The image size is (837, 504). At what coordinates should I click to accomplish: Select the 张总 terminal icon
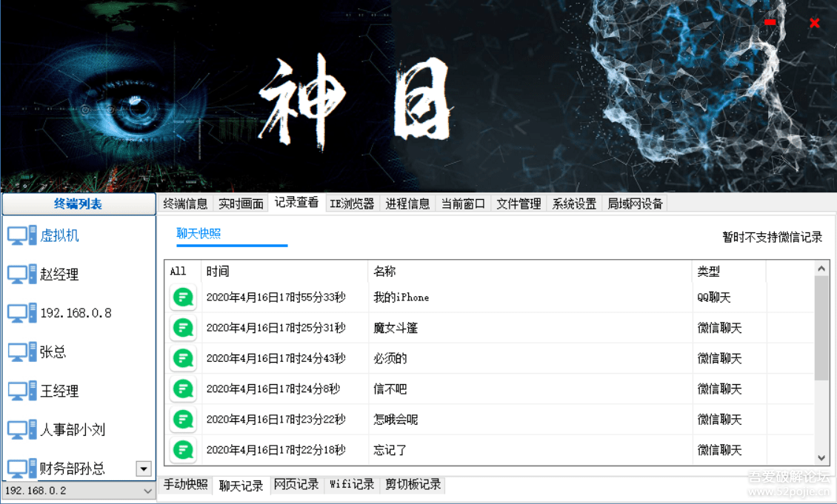[19, 352]
